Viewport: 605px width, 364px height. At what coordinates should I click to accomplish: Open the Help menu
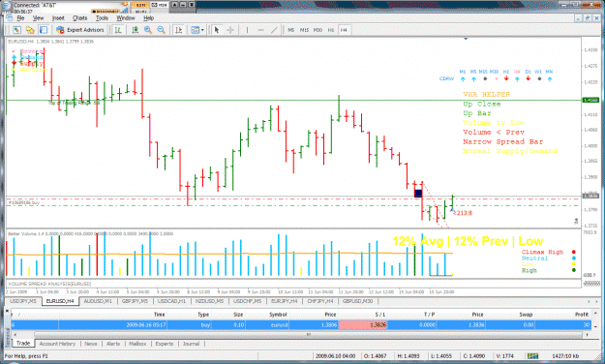[148, 18]
